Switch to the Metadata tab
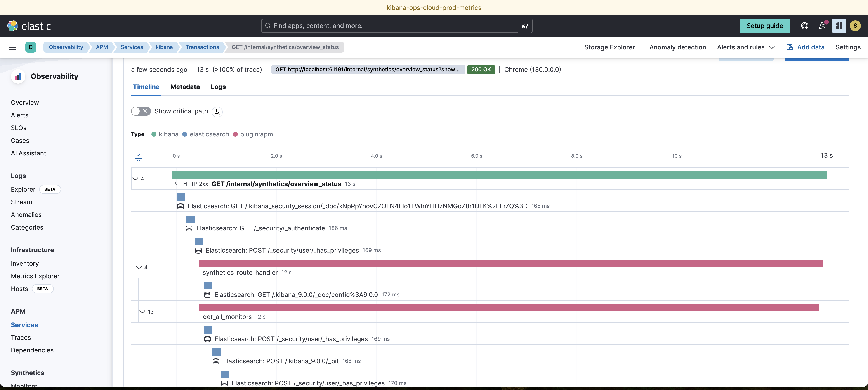868x390 pixels. (185, 87)
